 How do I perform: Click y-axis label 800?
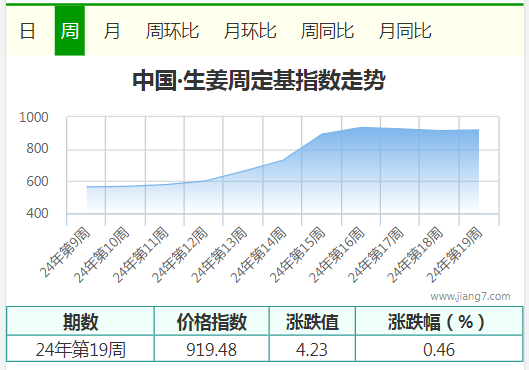click(37, 148)
